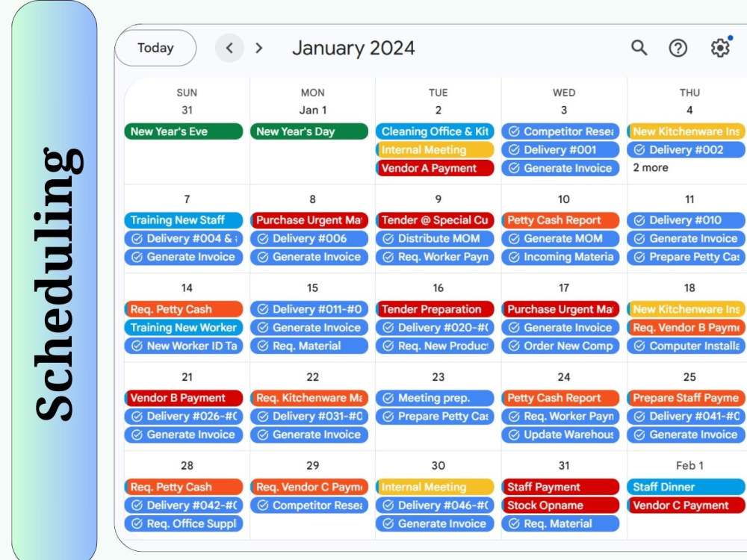Open Training New Worker event
Viewport: 747px width, 560px height.
pyautogui.click(x=184, y=328)
